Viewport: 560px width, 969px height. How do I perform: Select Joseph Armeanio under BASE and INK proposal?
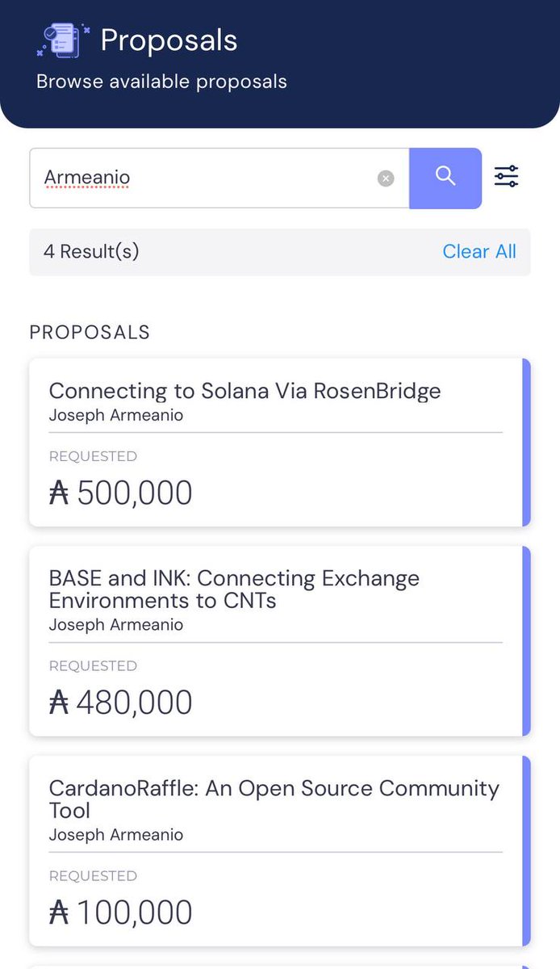click(116, 625)
